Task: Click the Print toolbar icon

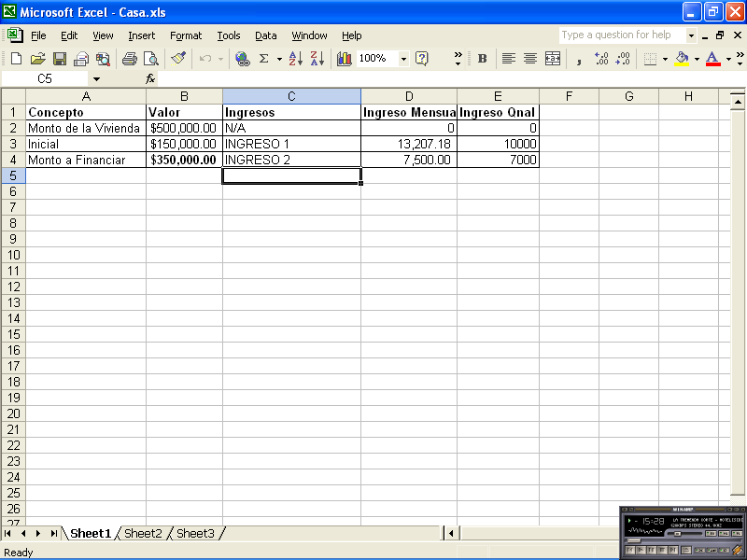Action: point(129,59)
